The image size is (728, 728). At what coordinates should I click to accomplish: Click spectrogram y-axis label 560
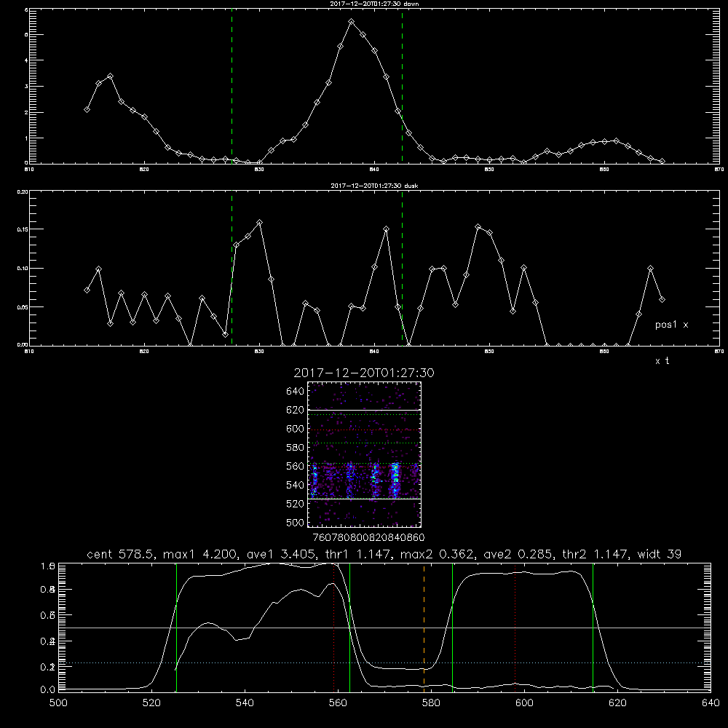(296, 466)
